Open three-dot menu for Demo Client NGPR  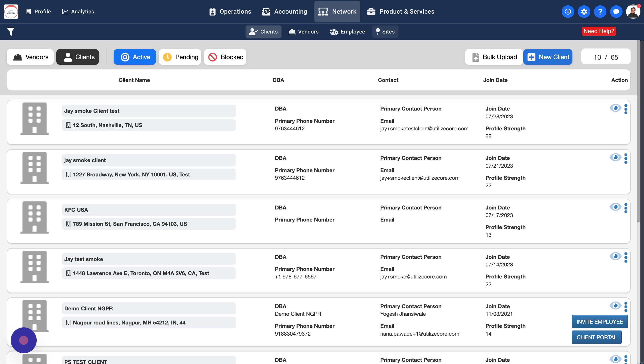point(626,307)
